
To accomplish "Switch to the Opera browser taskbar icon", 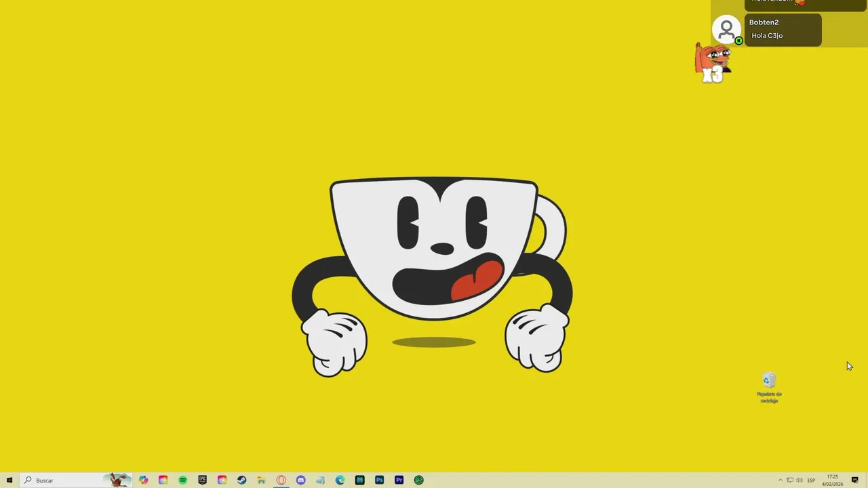I will click(x=281, y=480).
